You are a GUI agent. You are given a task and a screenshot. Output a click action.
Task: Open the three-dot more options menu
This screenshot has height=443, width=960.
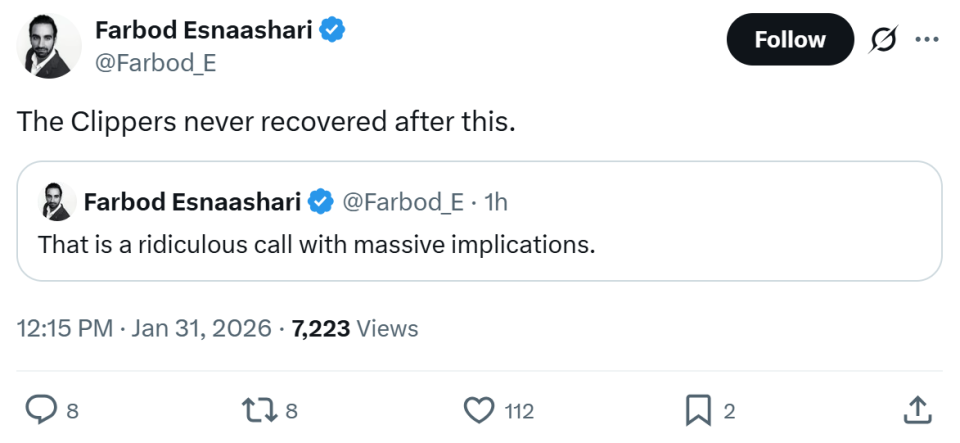pos(927,40)
